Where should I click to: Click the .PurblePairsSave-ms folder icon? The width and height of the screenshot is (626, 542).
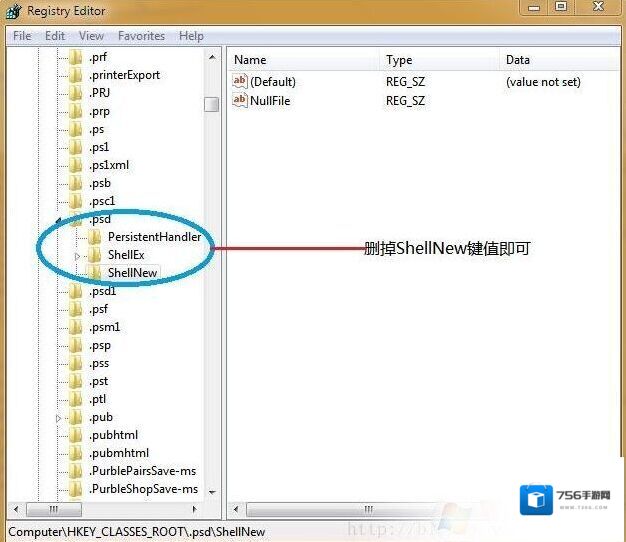(76, 471)
